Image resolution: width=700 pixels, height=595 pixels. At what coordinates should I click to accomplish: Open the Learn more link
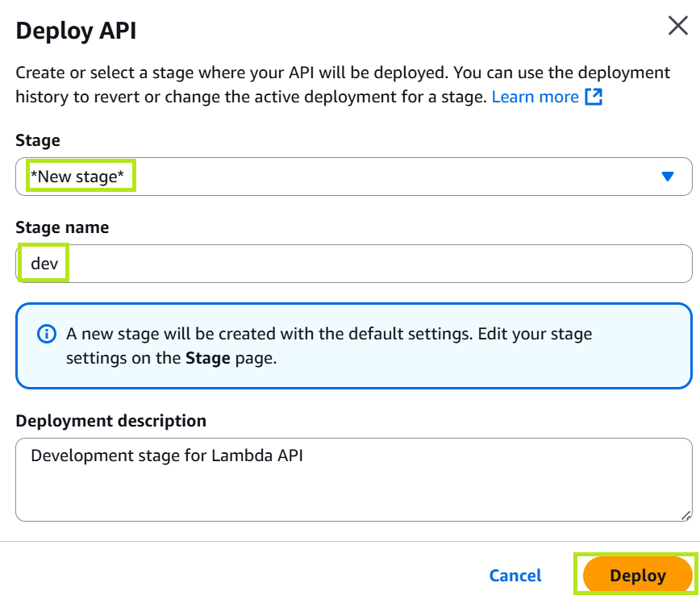(x=535, y=97)
